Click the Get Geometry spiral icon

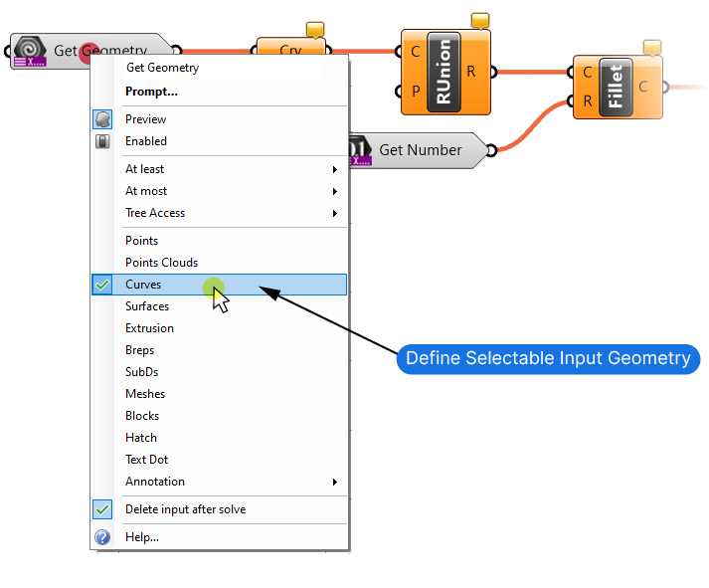click(x=29, y=50)
